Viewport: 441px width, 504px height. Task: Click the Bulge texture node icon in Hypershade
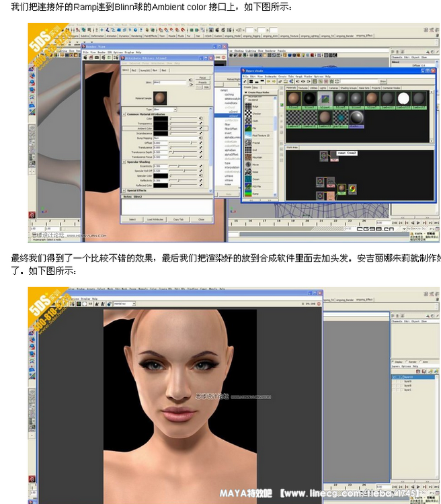[x=248, y=106]
